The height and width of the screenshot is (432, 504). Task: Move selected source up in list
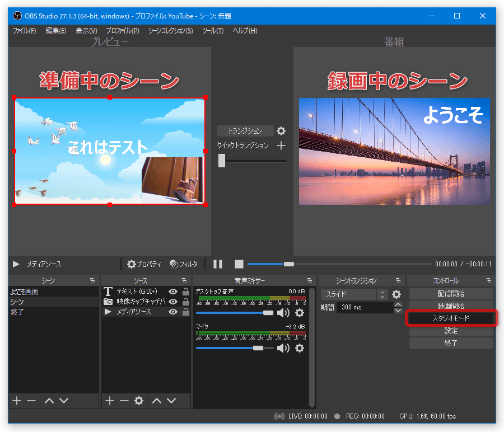(157, 401)
